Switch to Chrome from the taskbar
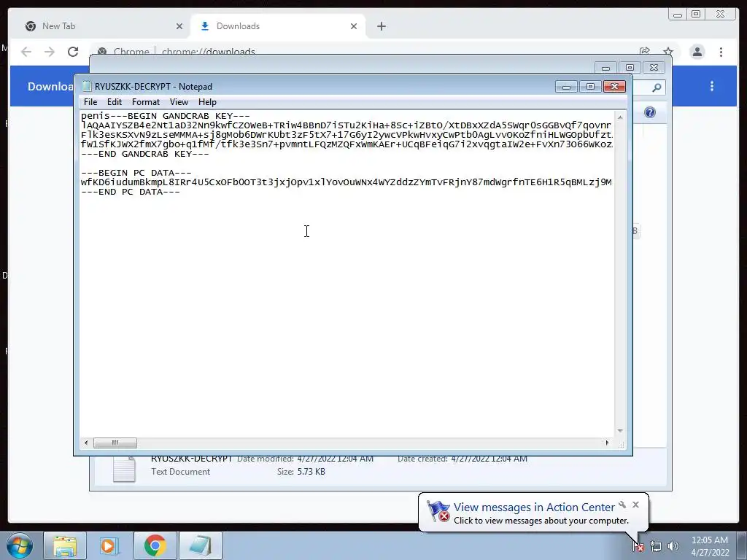This screenshot has width=747, height=560. (155, 545)
